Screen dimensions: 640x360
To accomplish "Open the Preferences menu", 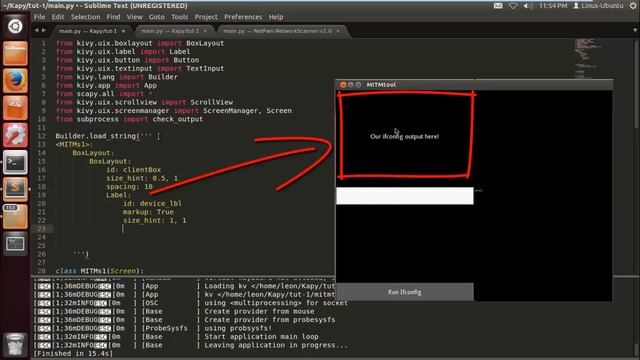I will 243,17.
